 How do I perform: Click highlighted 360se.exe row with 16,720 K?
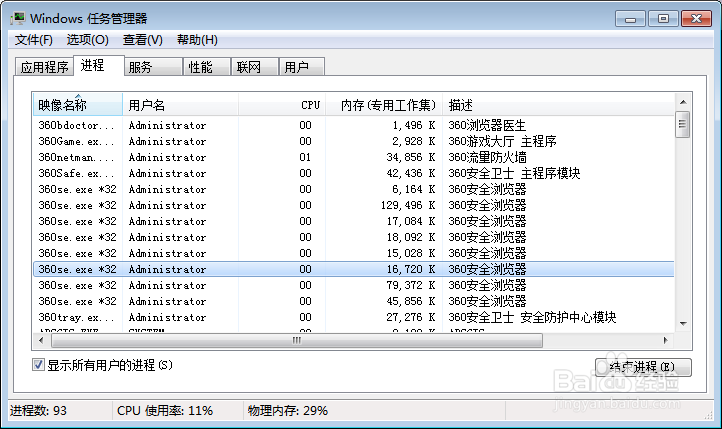[354, 269]
